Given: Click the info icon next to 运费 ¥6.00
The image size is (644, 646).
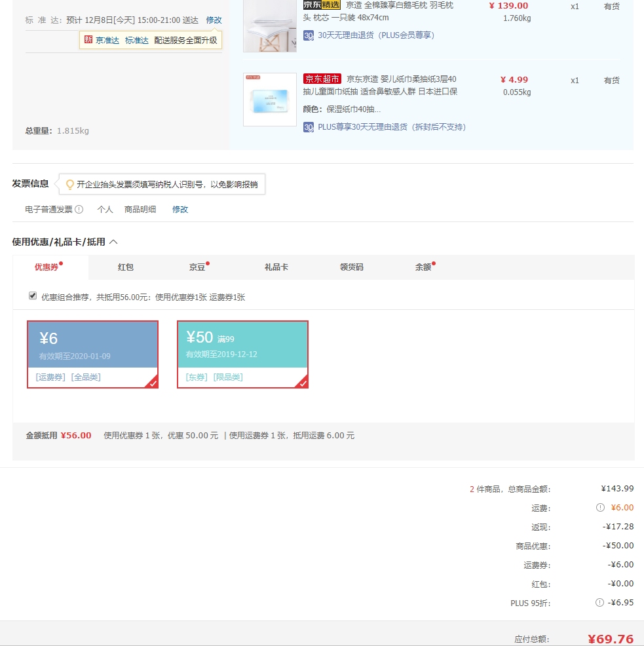Looking at the screenshot, I should (x=600, y=508).
